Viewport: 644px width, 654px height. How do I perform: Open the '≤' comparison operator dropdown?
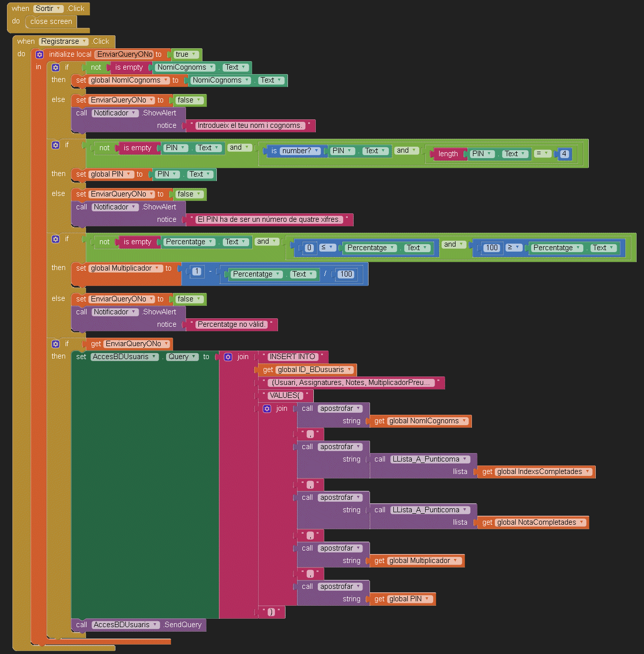pyautogui.click(x=327, y=248)
